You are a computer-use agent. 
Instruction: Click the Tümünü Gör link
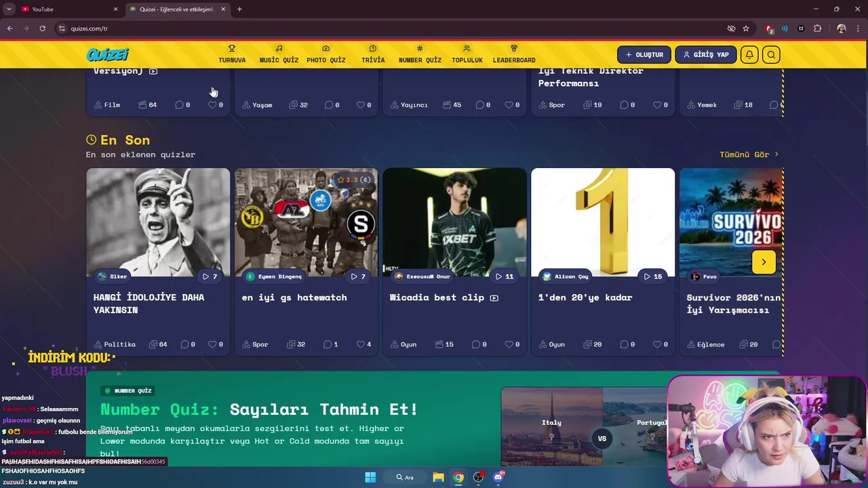749,155
